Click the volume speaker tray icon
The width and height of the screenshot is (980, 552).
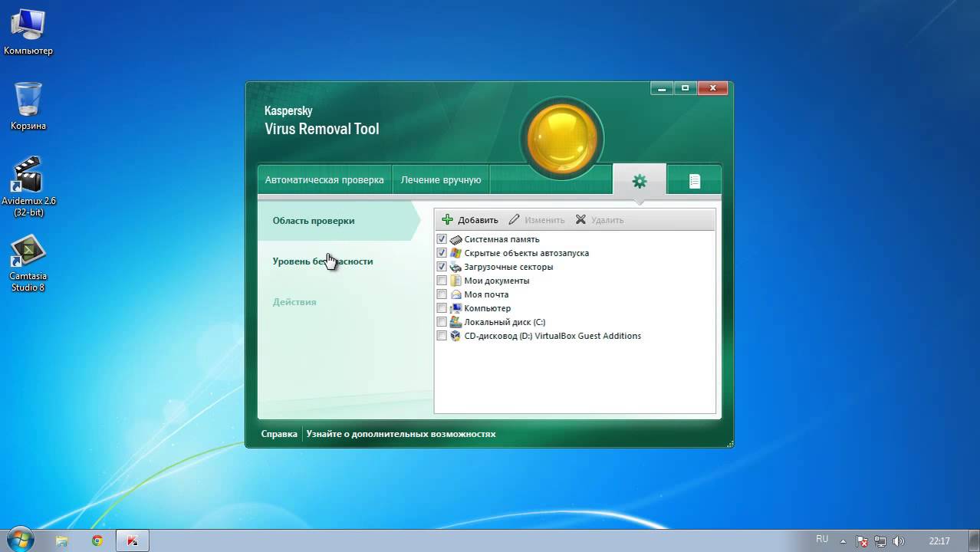[x=897, y=541]
